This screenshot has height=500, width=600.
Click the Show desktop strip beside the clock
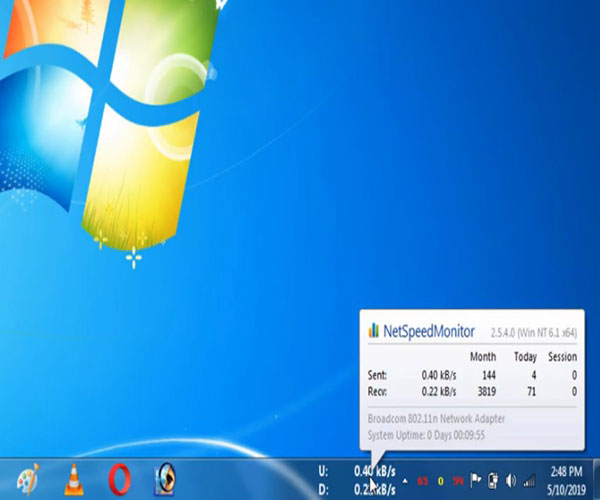(597, 480)
